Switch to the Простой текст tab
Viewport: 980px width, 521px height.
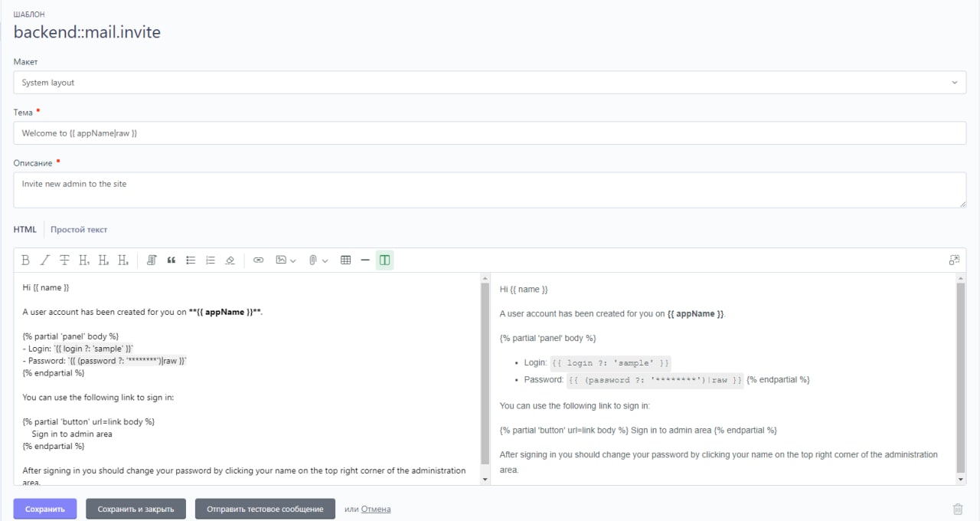point(79,229)
